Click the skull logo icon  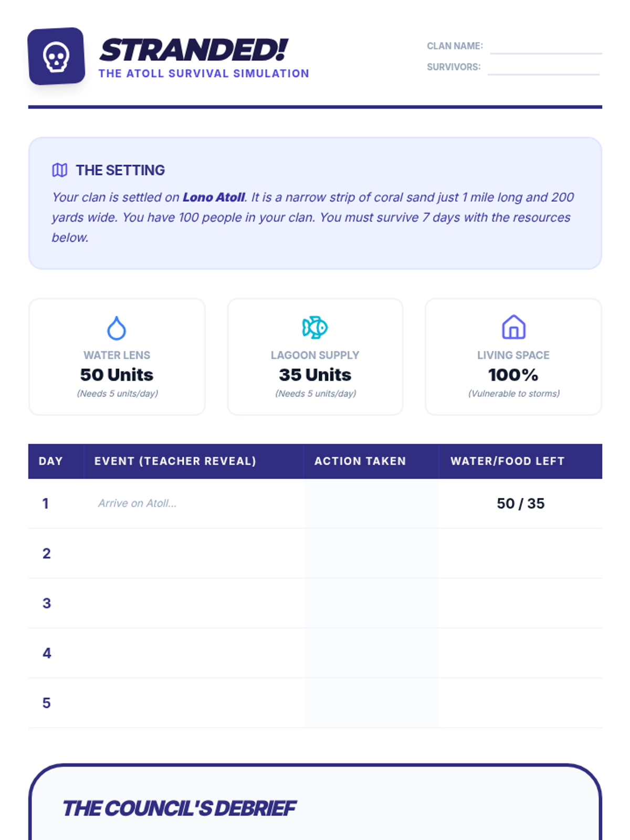coord(56,56)
